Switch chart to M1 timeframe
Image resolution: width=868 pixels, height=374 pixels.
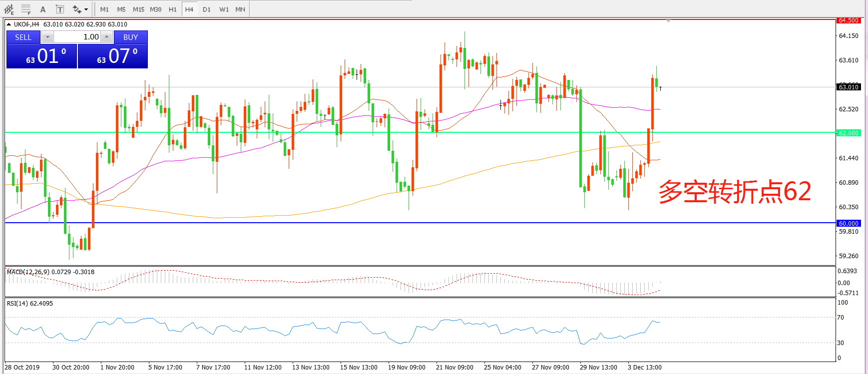point(104,9)
